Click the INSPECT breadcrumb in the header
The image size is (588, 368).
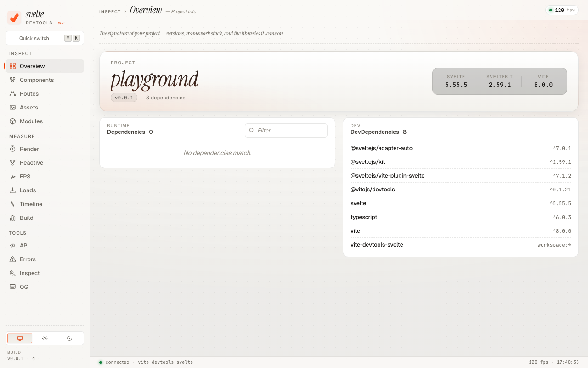(110, 11)
